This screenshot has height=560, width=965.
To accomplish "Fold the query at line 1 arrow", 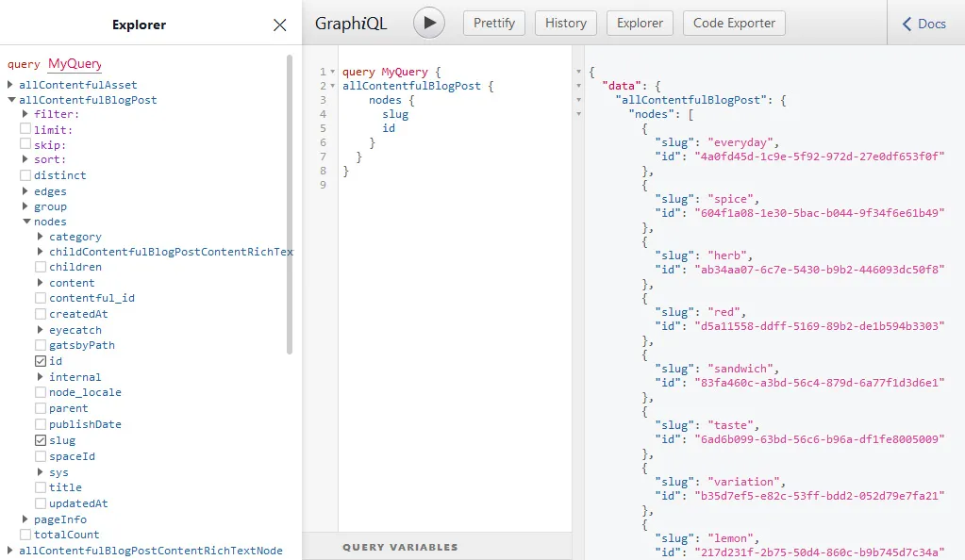I will tap(334, 73).
